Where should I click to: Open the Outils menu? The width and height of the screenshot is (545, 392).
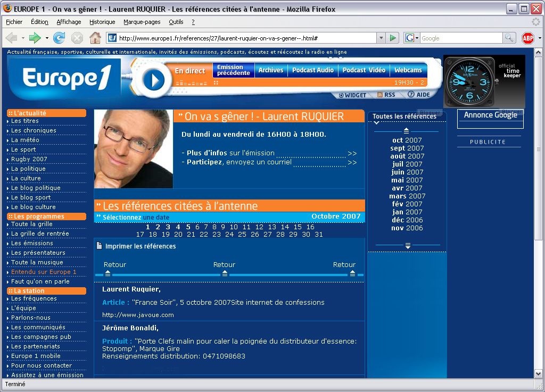tap(176, 22)
